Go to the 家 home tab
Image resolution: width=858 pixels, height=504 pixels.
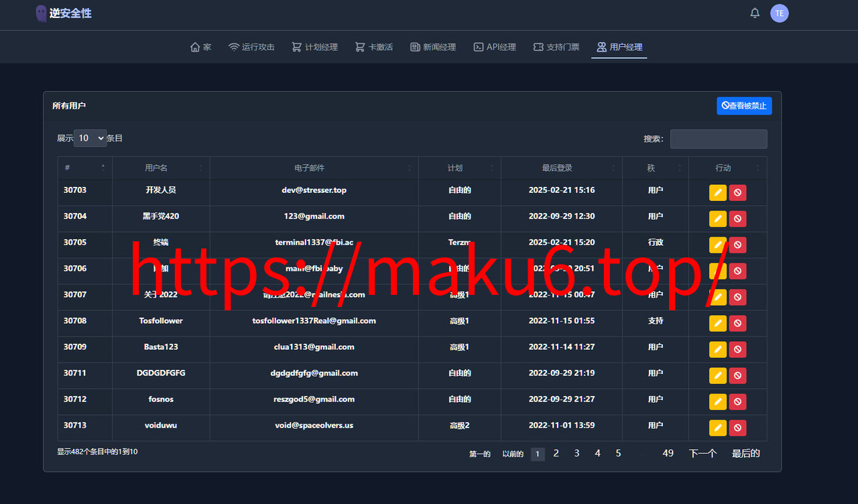coord(201,47)
